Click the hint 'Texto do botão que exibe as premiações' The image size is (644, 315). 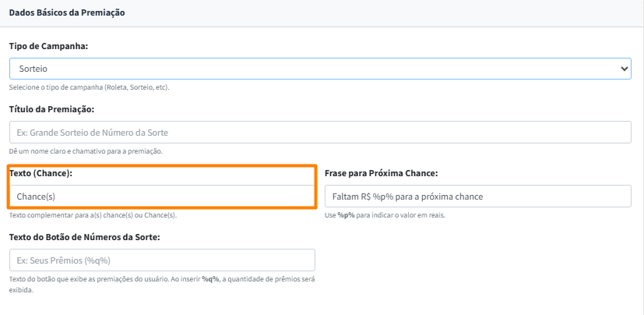[x=101, y=278]
